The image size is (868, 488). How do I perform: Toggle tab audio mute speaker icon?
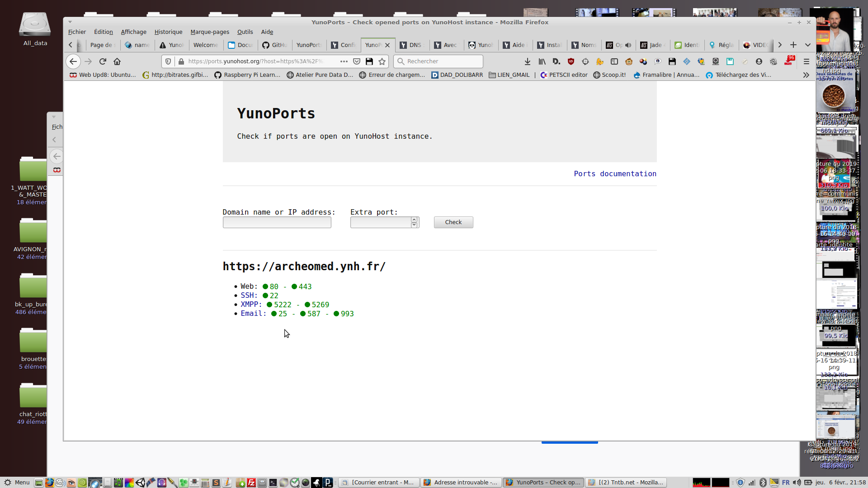click(x=628, y=45)
